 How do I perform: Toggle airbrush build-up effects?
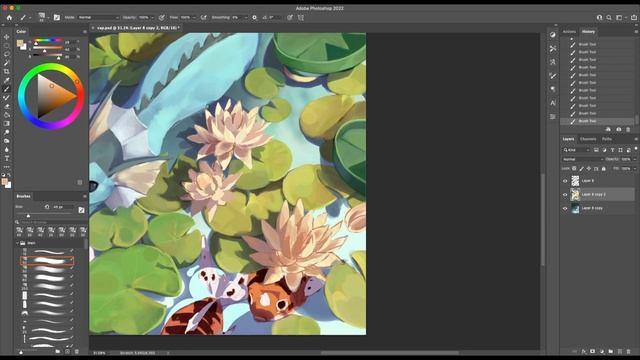pyautogui.click(x=204, y=18)
